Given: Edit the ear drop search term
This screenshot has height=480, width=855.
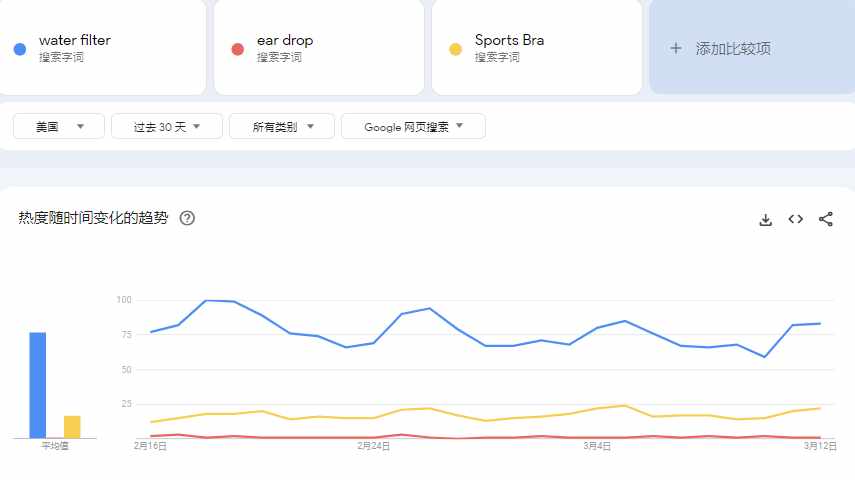Looking at the screenshot, I should point(285,41).
